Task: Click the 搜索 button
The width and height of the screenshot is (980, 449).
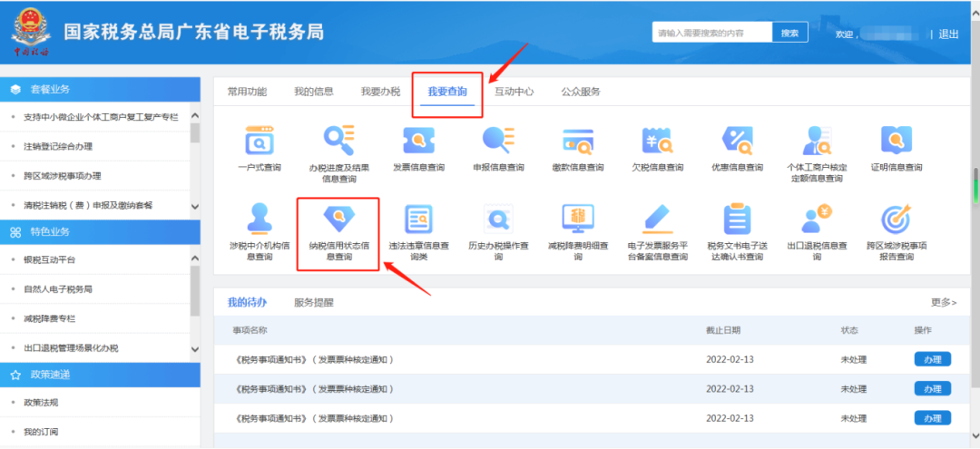Action: [790, 33]
